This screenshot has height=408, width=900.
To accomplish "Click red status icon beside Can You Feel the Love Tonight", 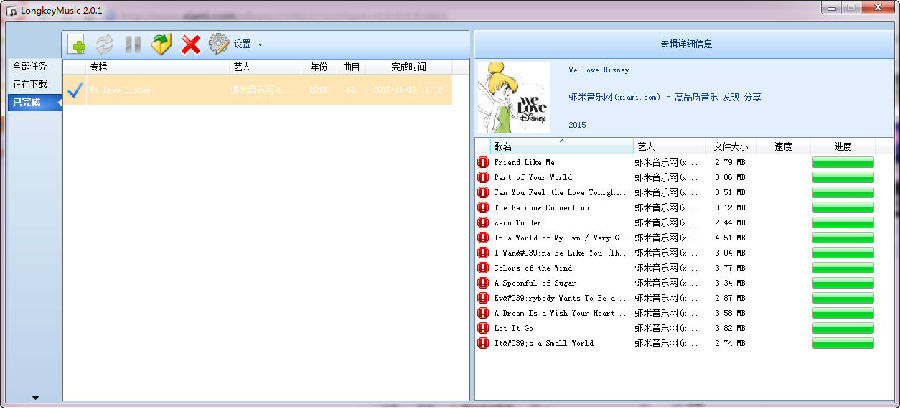I will (483, 192).
